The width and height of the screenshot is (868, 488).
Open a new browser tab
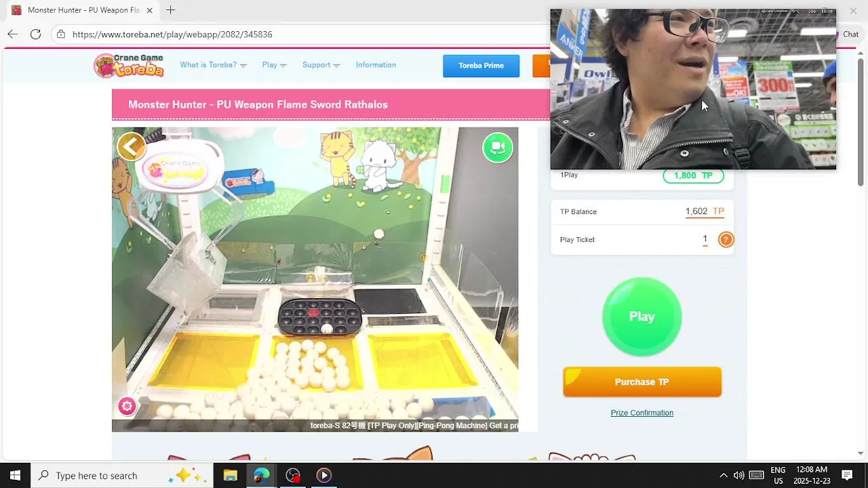170,10
